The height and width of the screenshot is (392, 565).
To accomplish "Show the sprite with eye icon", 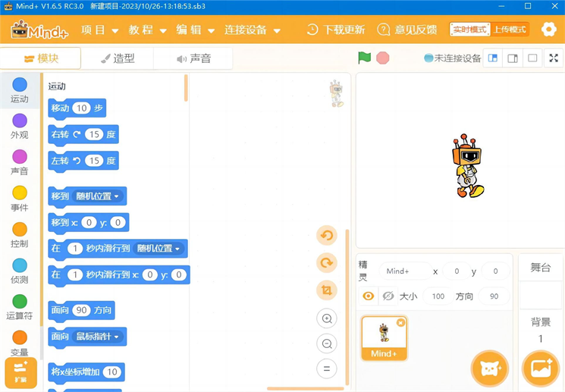I will (369, 296).
